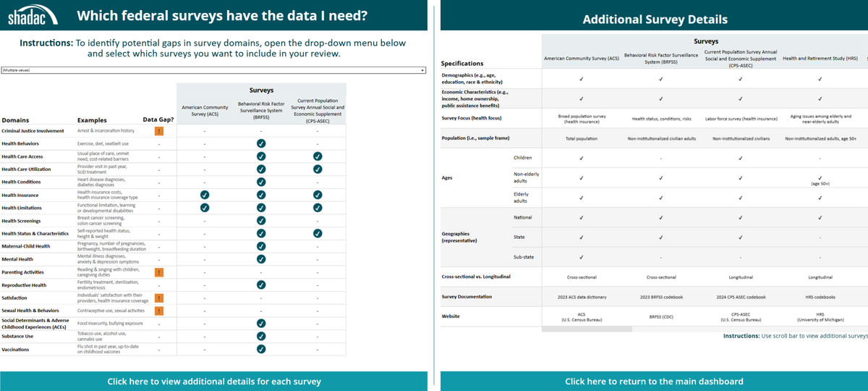This screenshot has height=391, width=868.
Task: Click Satisfaction row orange data gap icon
Action: click(158, 298)
